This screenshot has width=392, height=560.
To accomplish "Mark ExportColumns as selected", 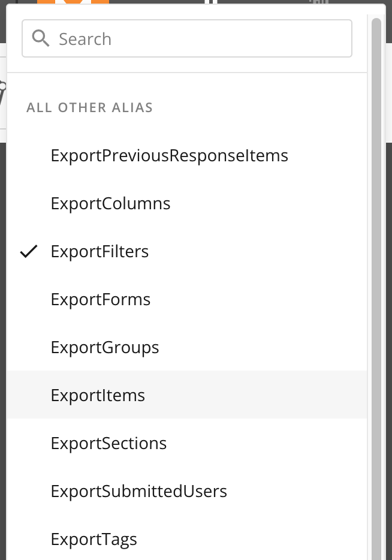I will click(x=110, y=203).
